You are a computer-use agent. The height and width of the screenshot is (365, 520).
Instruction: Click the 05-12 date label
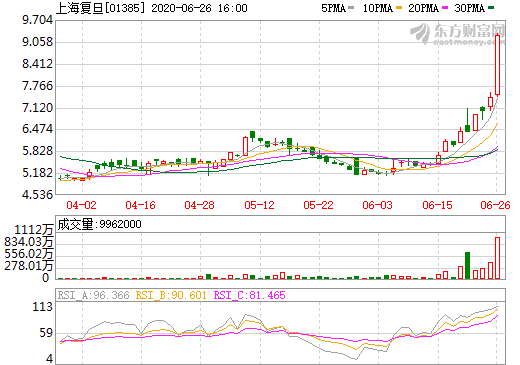click(259, 205)
